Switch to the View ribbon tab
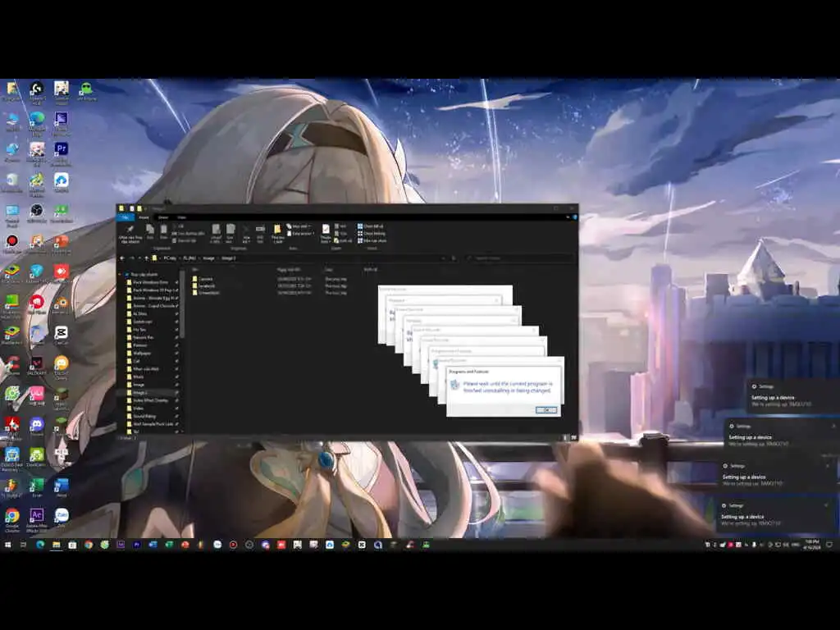 (181, 217)
